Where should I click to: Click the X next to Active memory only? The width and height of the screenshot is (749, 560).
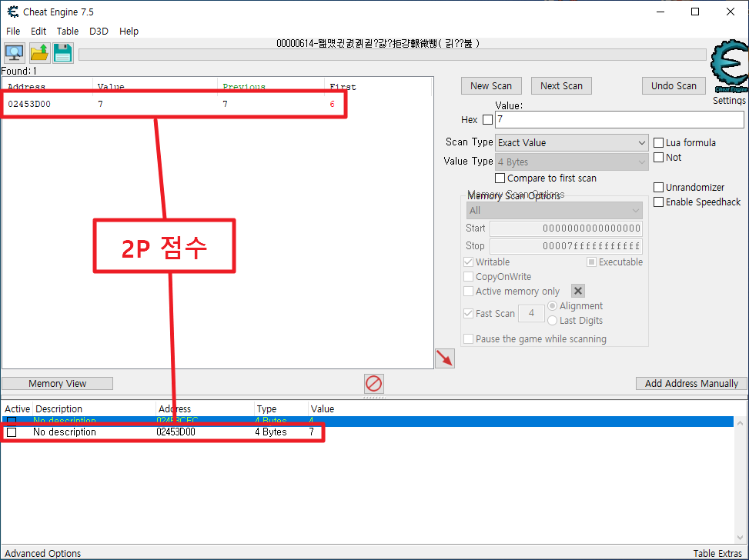tap(578, 291)
